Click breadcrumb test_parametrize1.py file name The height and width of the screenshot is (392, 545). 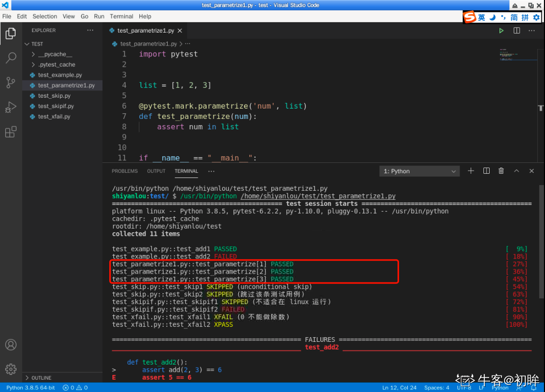[149, 44]
